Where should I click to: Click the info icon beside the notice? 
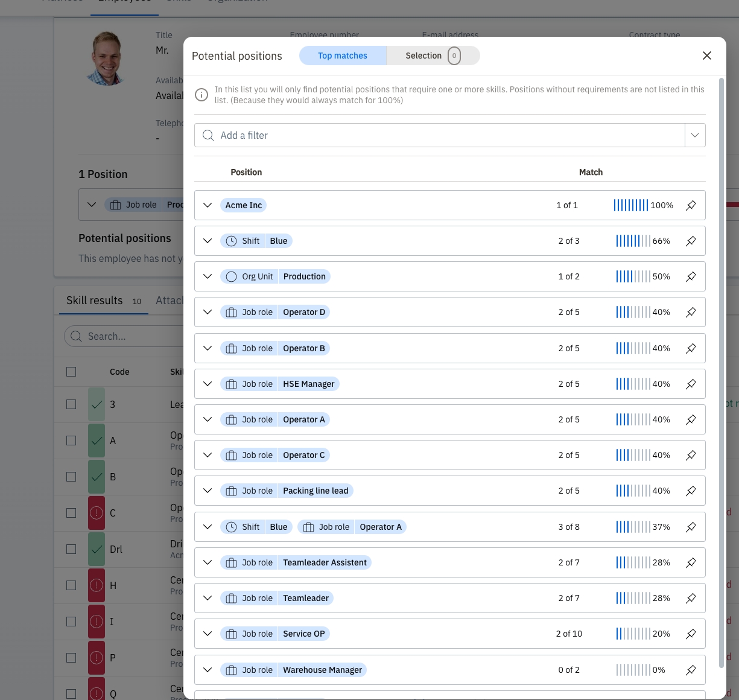point(201,95)
